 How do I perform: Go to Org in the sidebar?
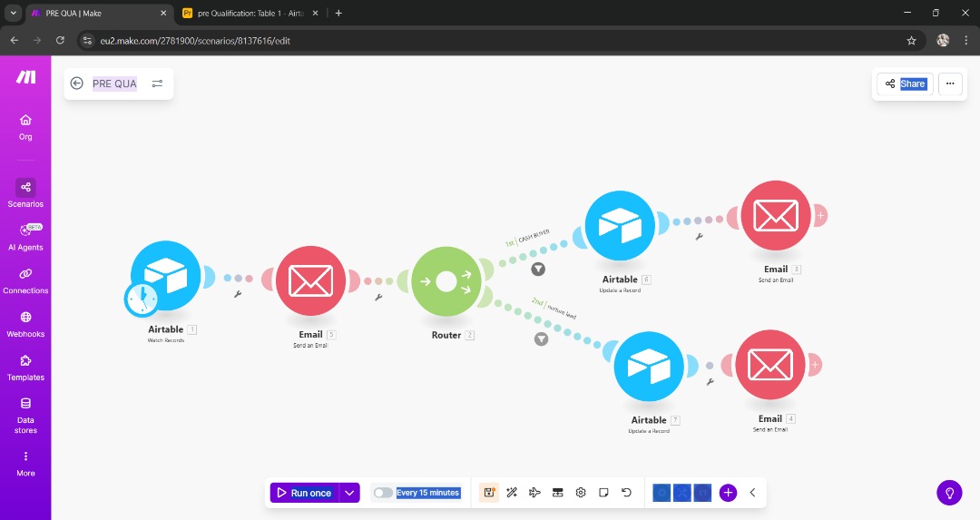(25, 127)
